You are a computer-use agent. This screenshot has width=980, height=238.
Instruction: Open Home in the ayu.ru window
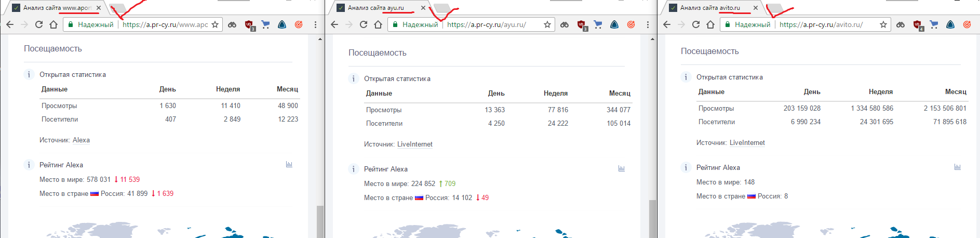378,24
